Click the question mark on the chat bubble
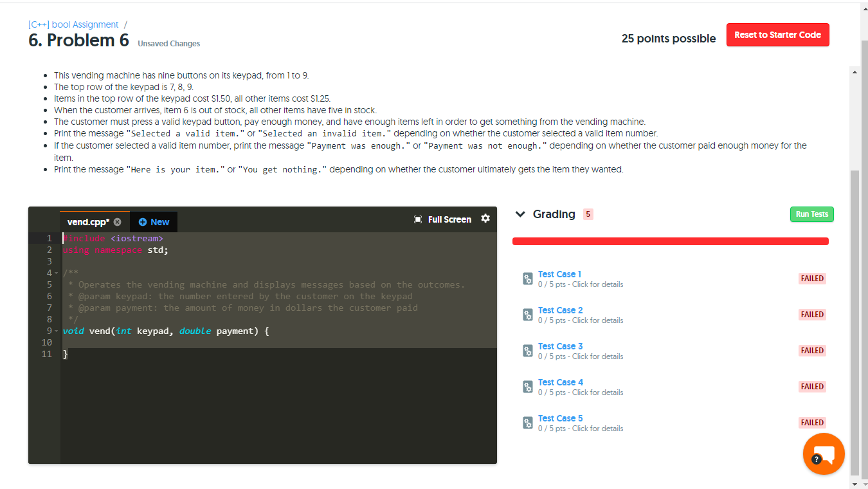This screenshot has height=489, width=868. pos(816,459)
